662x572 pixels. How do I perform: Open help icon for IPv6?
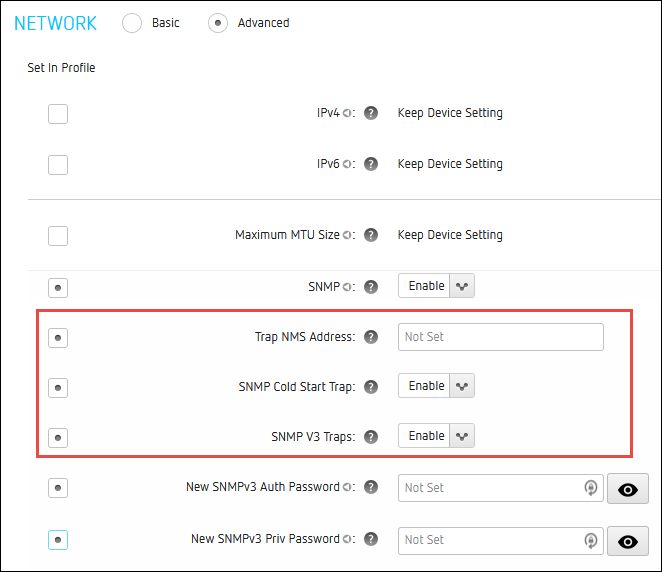[371, 164]
